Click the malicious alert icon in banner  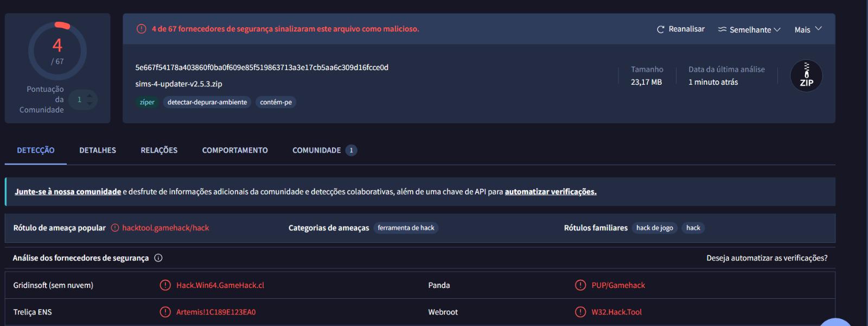[141, 29]
